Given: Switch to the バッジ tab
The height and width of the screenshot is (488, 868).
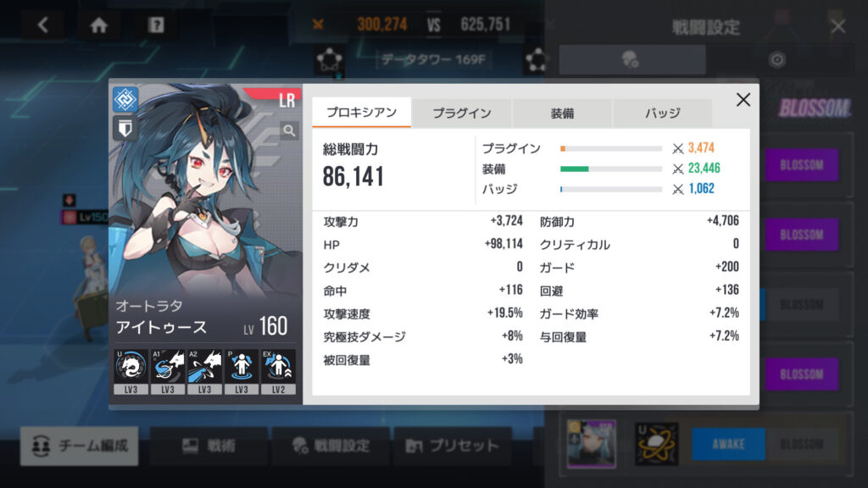Looking at the screenshot, I should click(x=662, y=113).
